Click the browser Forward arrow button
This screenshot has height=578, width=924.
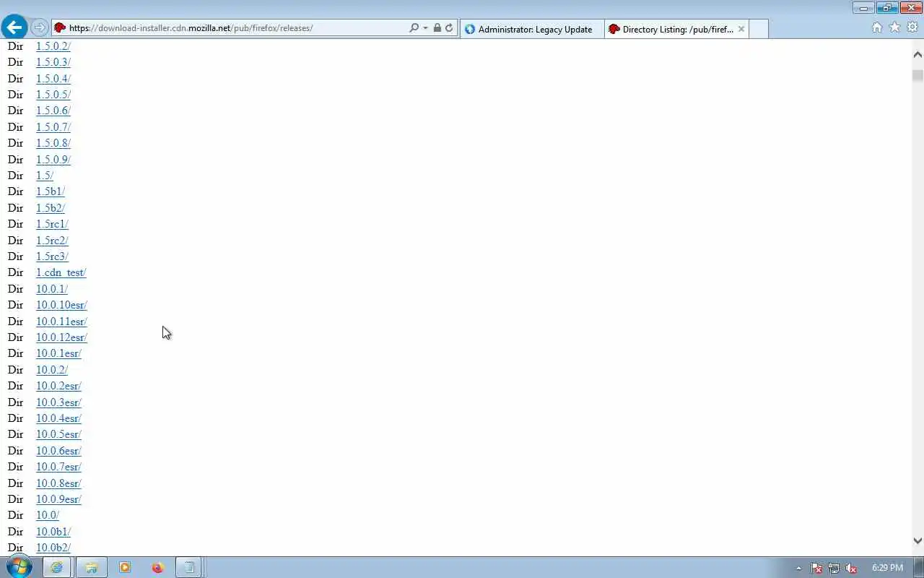click(x=40, y=27)
